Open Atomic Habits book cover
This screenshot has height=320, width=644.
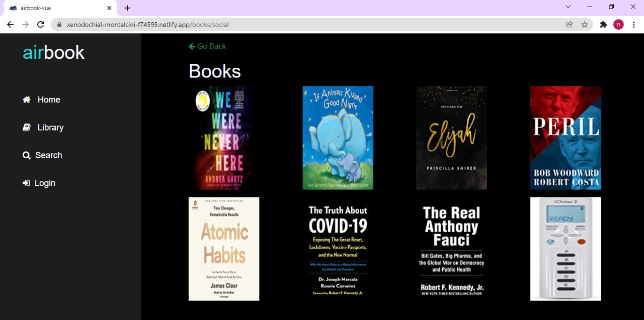tap(224, 249)
